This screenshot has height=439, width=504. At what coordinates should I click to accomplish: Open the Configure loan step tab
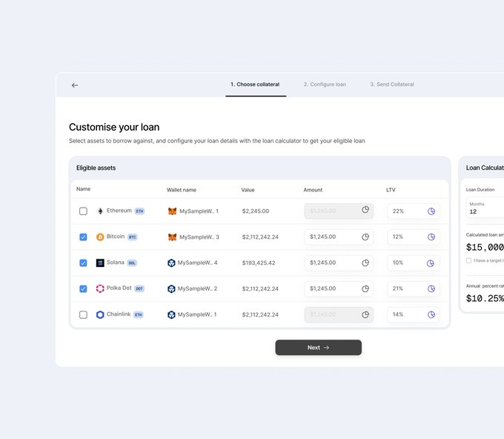tap(325, 85)
